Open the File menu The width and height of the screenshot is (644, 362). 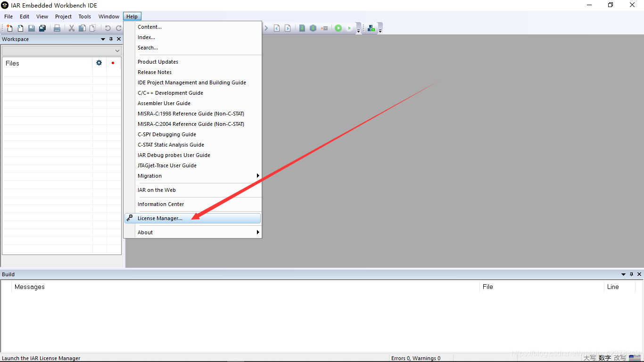[8, 16]
